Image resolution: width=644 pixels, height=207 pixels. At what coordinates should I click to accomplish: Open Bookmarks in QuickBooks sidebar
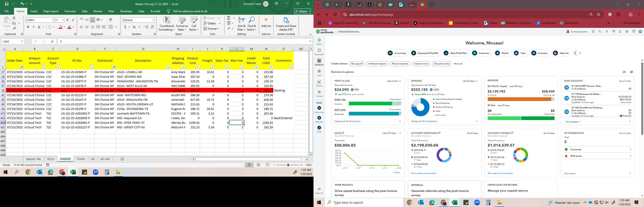coord(319,52)
